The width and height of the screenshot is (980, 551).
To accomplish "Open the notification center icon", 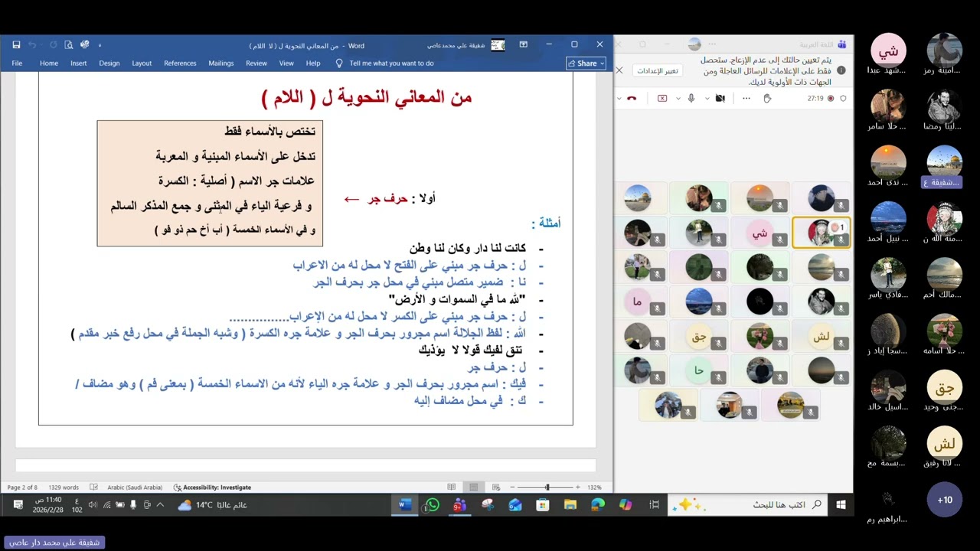I will tap(18, 504).
